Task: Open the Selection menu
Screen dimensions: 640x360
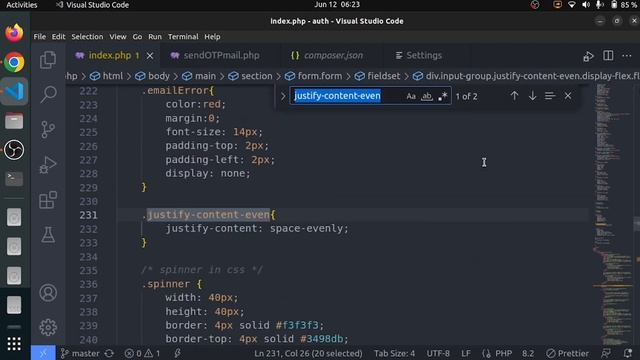Action: coord(87,37)
